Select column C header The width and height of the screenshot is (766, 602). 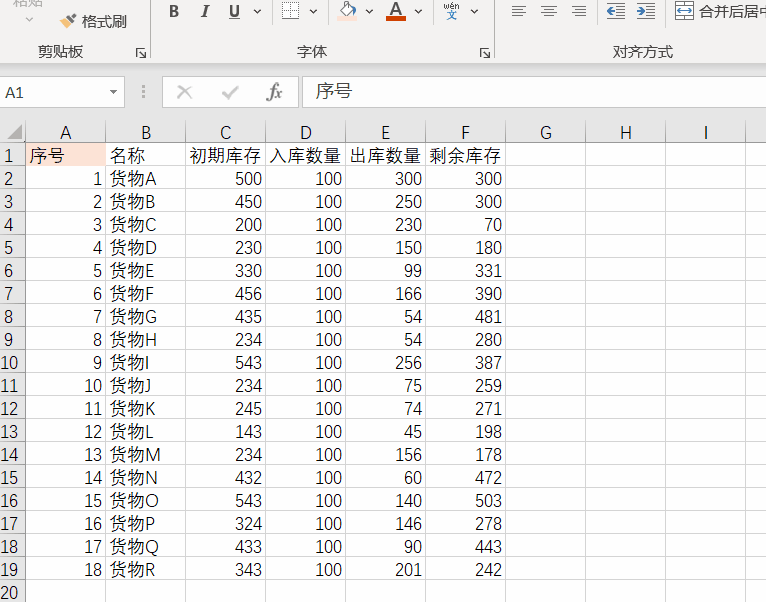point(225,132)
